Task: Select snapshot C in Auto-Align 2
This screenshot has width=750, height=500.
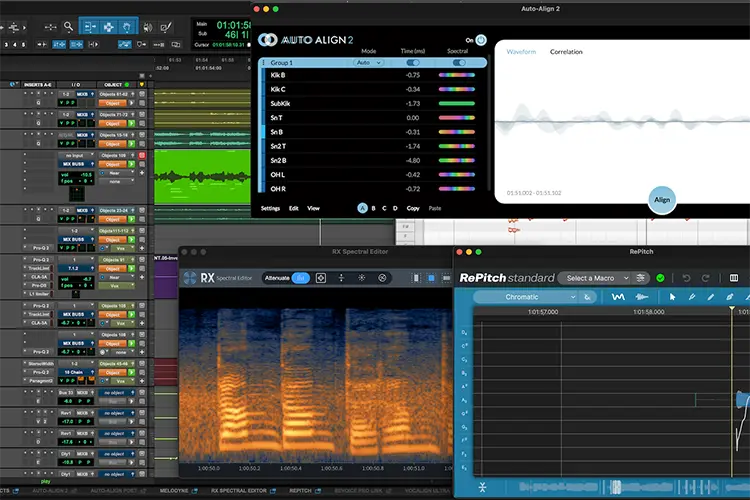Action: pos(384,208)
